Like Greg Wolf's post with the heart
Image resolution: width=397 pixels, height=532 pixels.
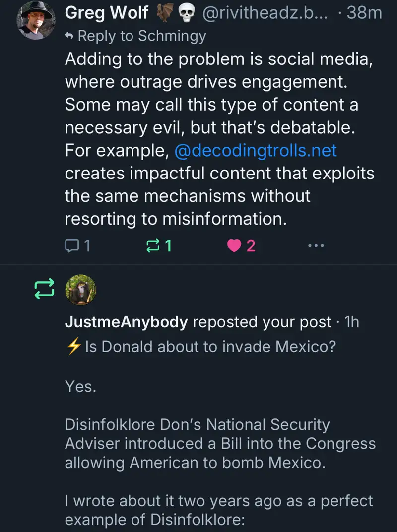click(x=234, y=245)
